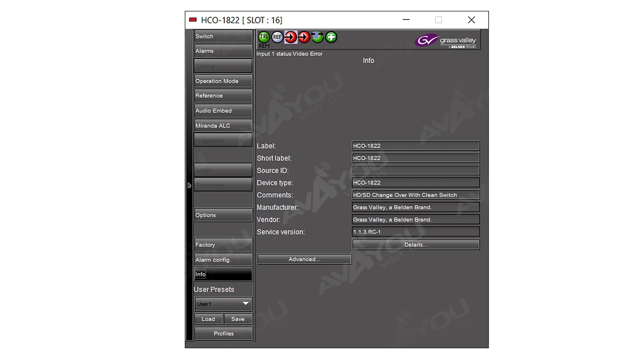Go to the Alarms panel

pyautogui.click(x=223, y=51)
